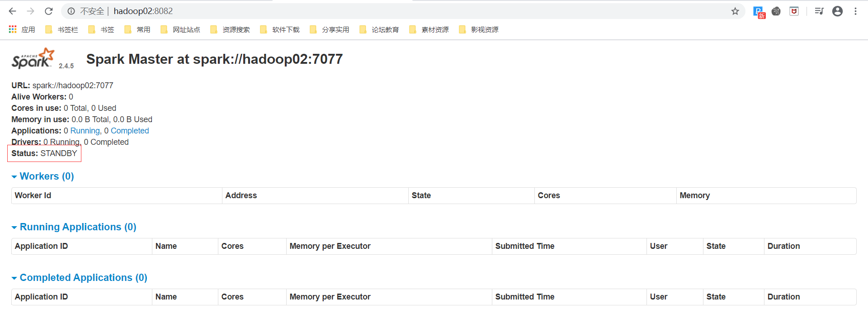Click the address bar showing hadoop02:8082
868x328 pixels.
click(402, 11)
